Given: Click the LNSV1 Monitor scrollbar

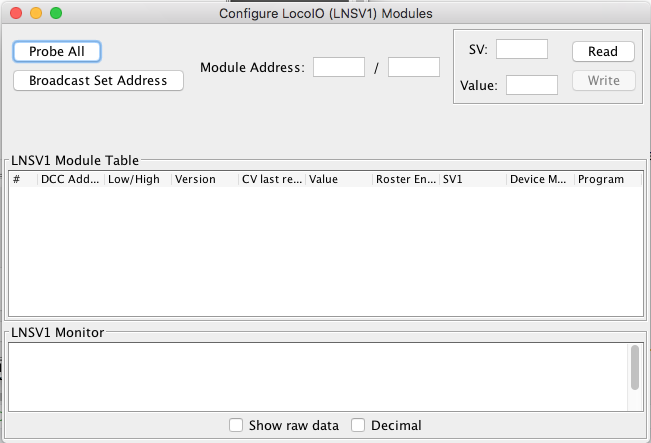Looking at the screenshot, I should 635,367.
